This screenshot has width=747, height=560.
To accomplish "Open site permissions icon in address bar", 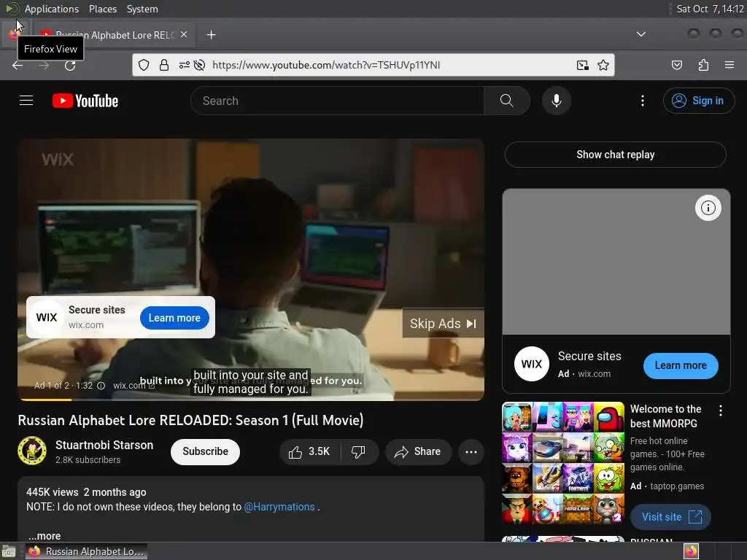I will [184, 65].
